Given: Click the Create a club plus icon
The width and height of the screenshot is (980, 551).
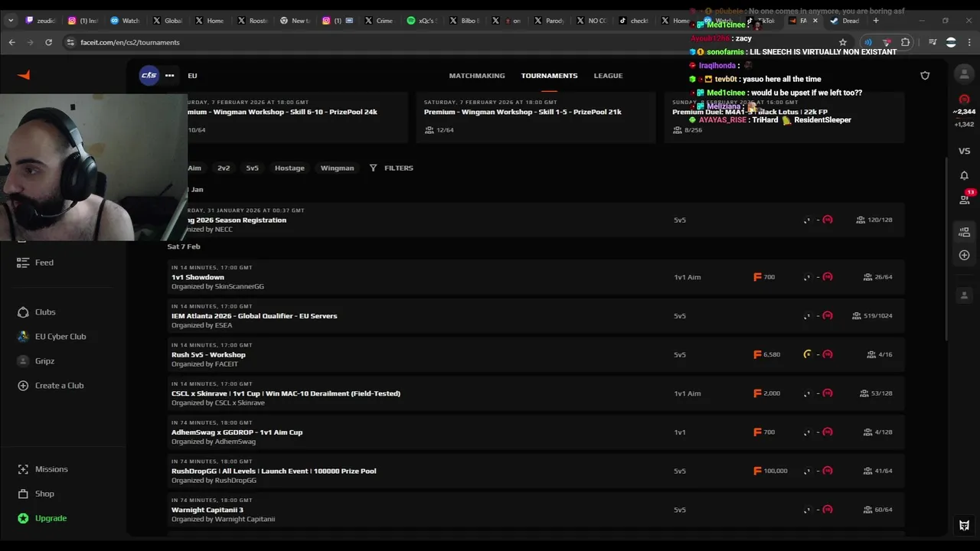Looking at the screenshot, I should click(x=23, y=386).
